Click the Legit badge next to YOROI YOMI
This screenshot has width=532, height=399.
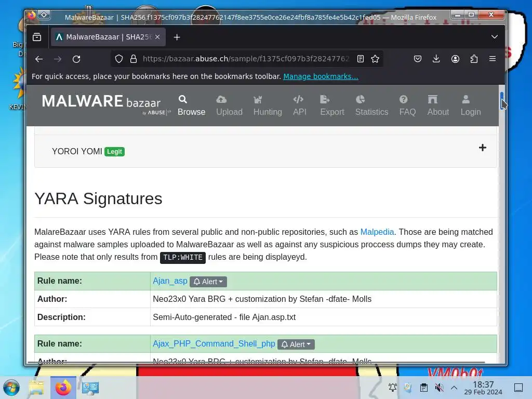tap(115, 152)
